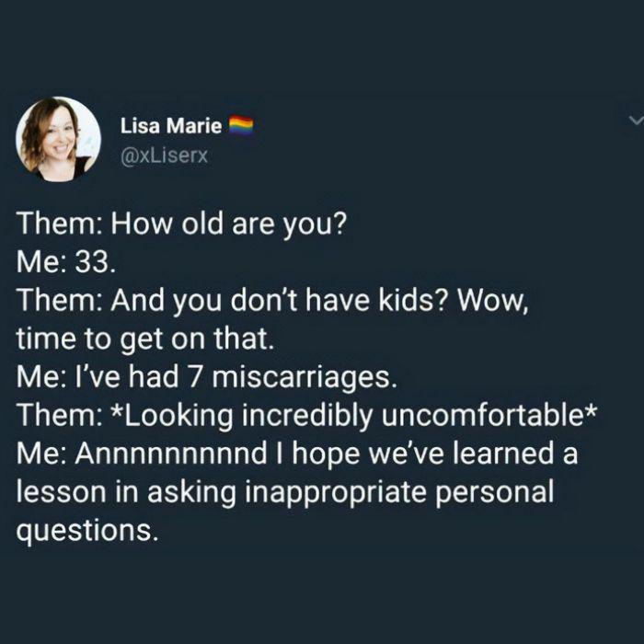The height and width of the screenshot is (644, 644).
Task: Select the line 'Them: How old are you?'
Action: [182, 224]
